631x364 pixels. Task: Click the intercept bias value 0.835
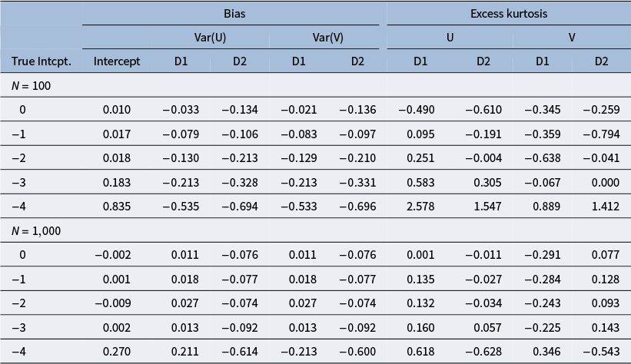[x=117, y=207]
